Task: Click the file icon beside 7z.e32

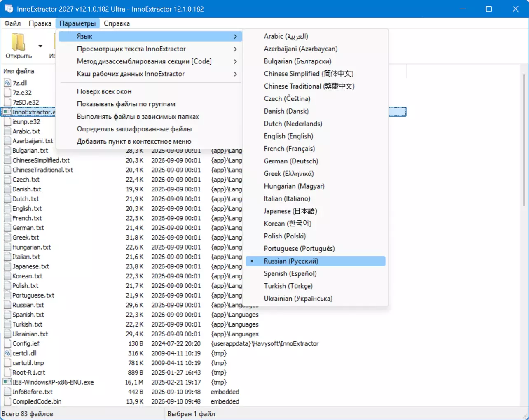Action: tap(7, 93)
